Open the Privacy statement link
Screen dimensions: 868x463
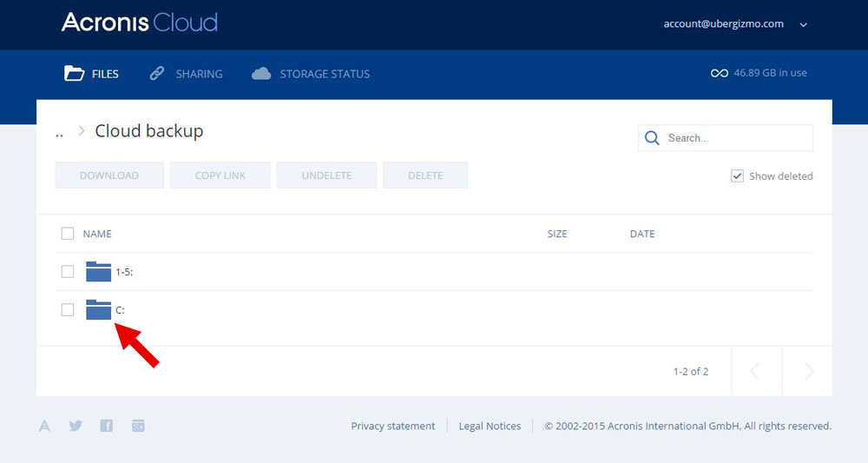point(393,426)
